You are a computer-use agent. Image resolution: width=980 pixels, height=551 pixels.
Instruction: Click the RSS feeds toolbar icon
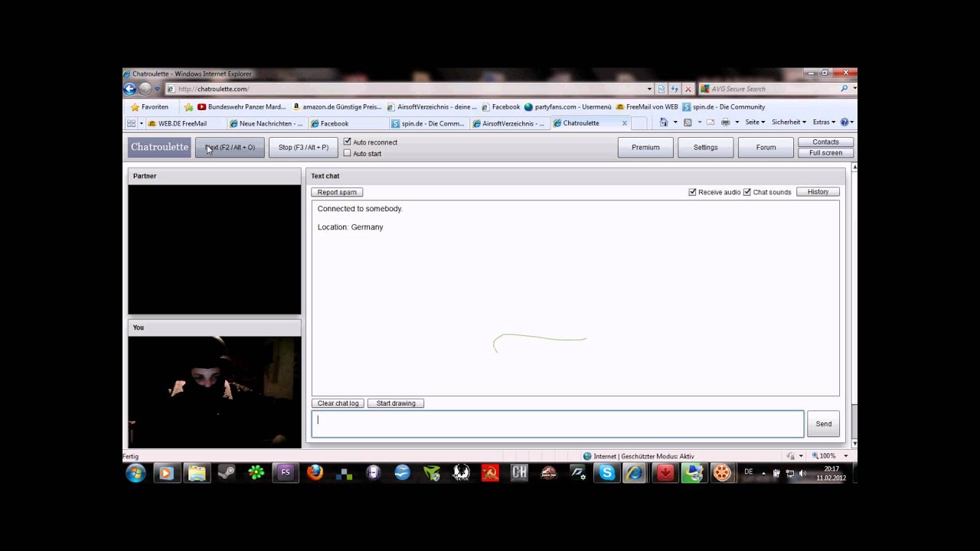tap(688, 122)
